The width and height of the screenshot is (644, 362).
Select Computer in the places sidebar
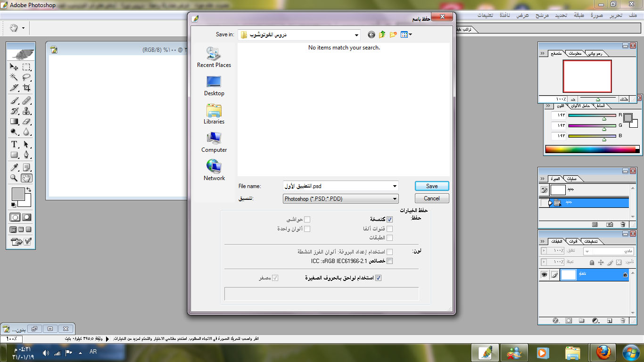(x=214, y=142)
